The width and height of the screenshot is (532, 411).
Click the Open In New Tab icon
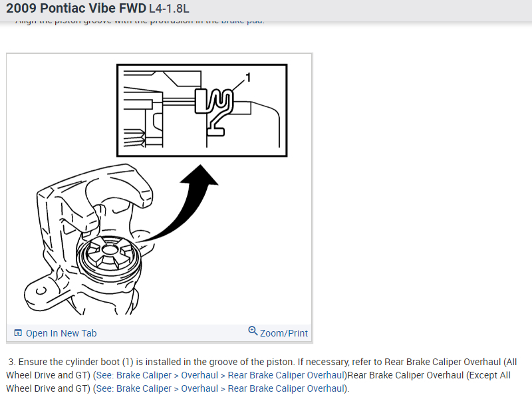coord(18,333)
